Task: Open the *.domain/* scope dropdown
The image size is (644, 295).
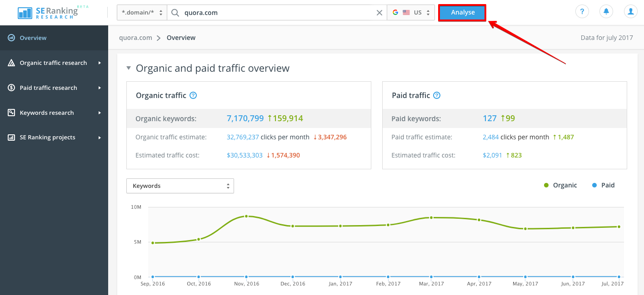Action: [x=142, y=13]
